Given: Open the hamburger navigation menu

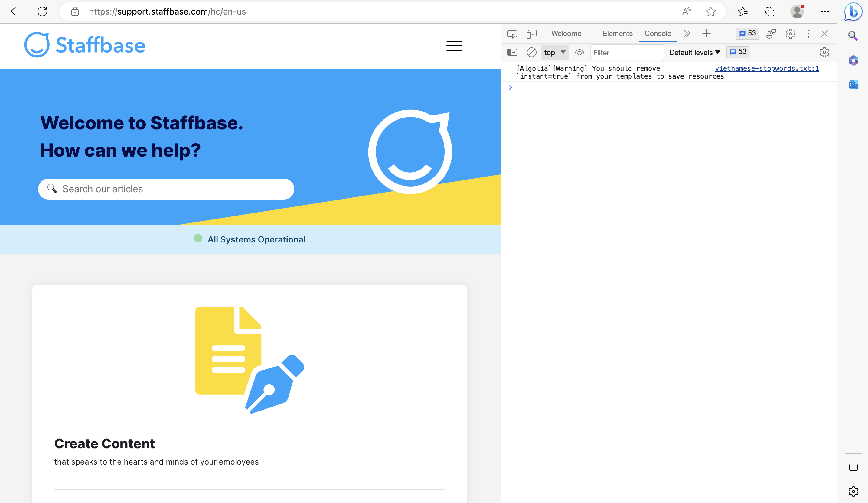Looking at the screenshot, I should (454, 45).
